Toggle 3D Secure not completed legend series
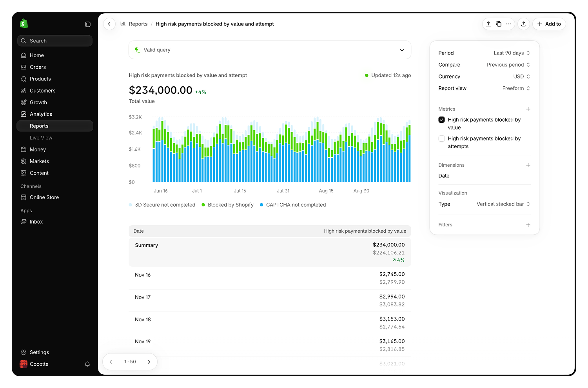This screenshot has height=388, width=588. [x=162, y=205]
